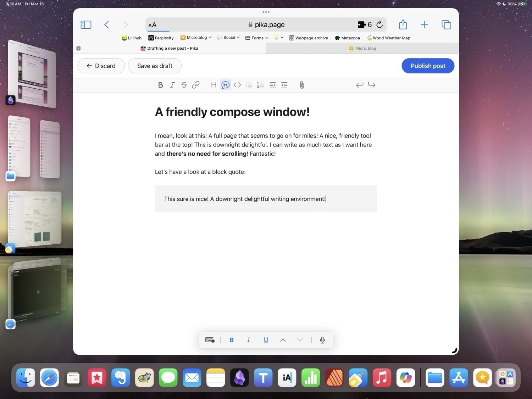The height and width of the screenshot is (399, 532).
Task: Tap the microphone icon for dictation
Action: [x=322, y=340]
